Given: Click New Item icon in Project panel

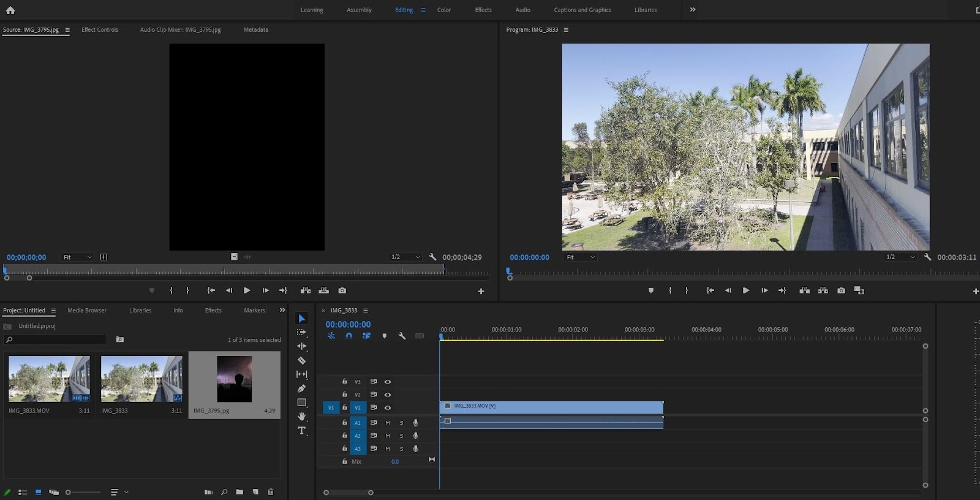Looking at the screenshot, I should (255, 492).
